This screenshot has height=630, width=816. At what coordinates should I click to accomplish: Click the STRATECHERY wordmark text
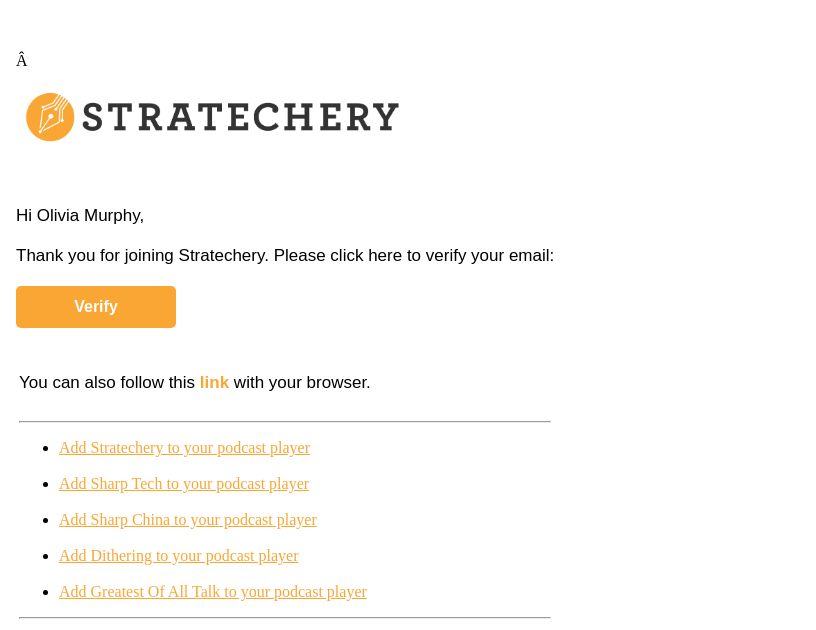pos(240,117)
